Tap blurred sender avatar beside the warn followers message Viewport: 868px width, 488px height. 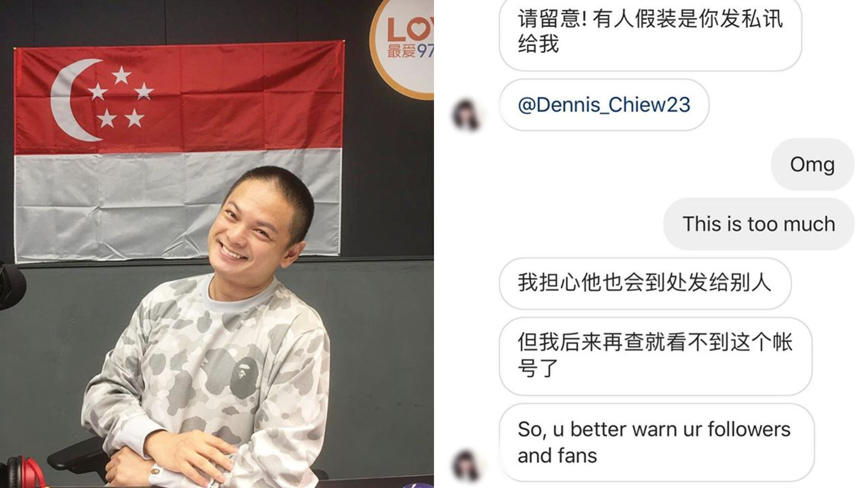pos(466,465)
